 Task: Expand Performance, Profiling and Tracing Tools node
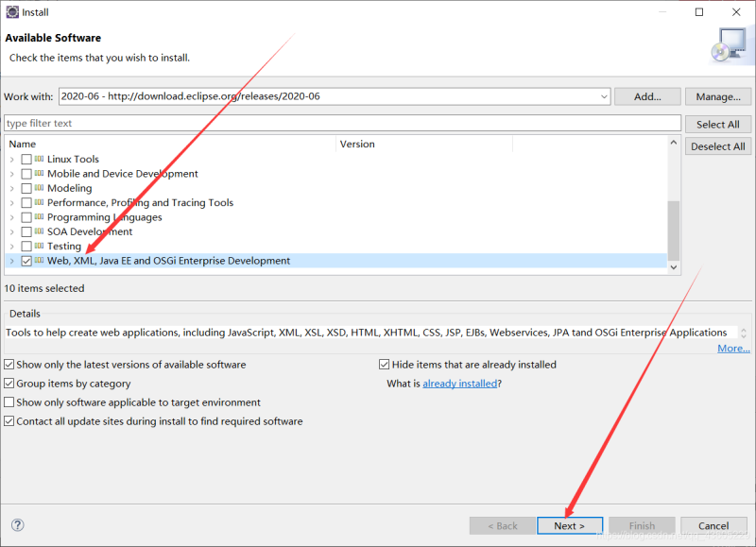[x=12, y=203]
